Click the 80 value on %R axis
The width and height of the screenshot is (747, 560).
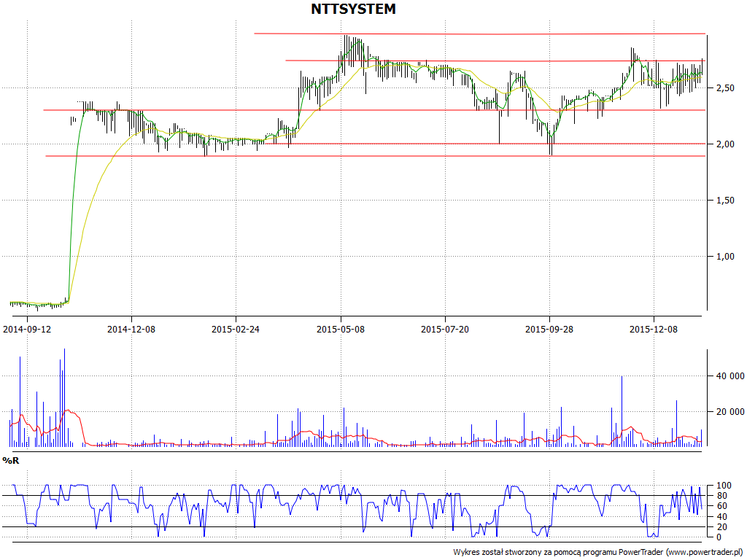[x=721, y=496]
